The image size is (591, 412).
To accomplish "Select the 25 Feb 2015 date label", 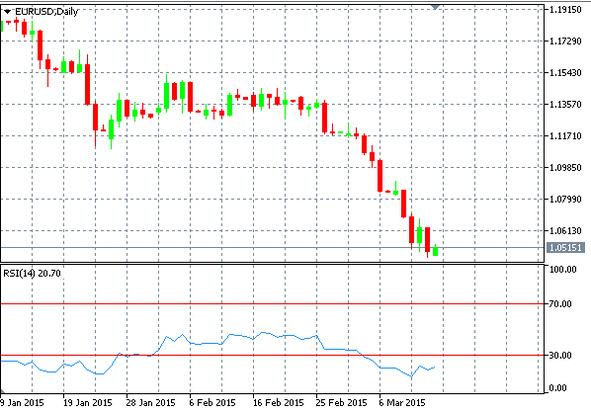I will 341,403.
